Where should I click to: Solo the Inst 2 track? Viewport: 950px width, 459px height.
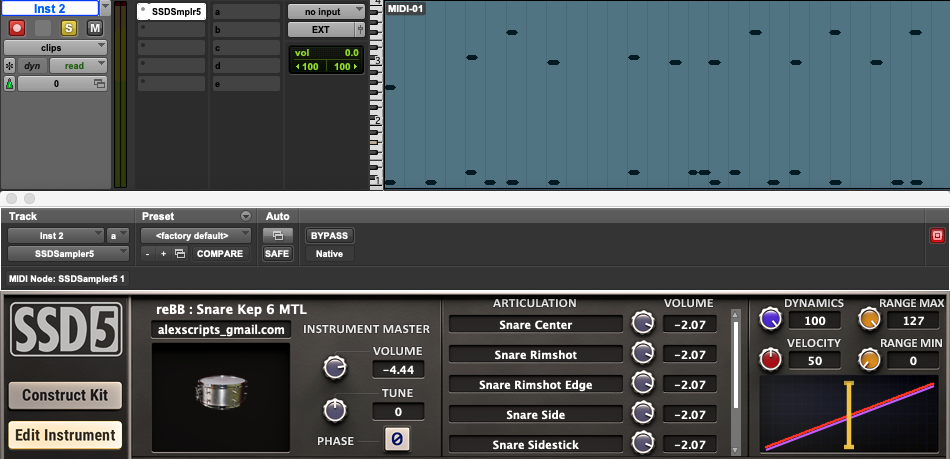(68, 28)
